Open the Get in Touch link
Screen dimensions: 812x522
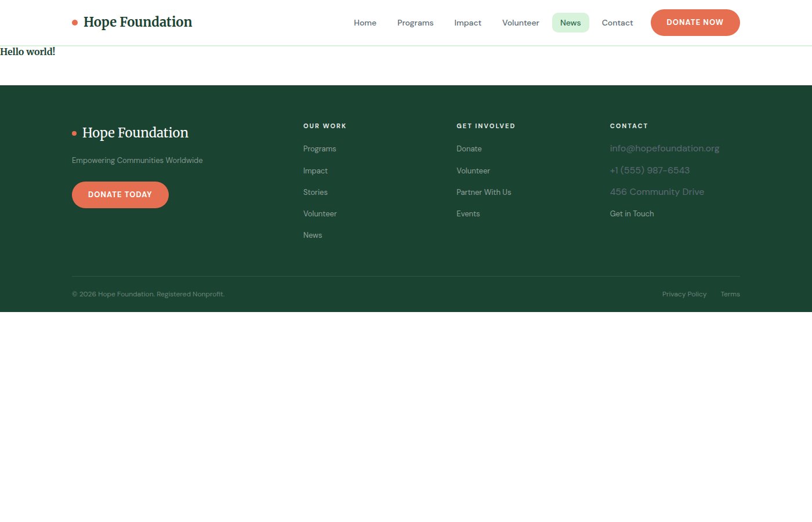[632, 213]
